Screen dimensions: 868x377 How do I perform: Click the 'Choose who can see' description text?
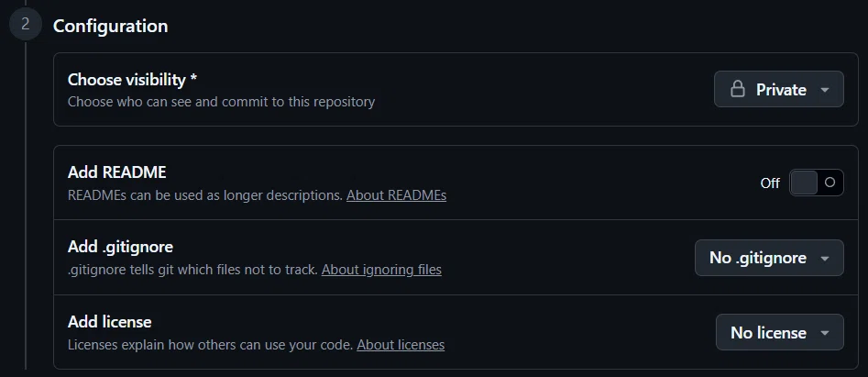(221, 102)
